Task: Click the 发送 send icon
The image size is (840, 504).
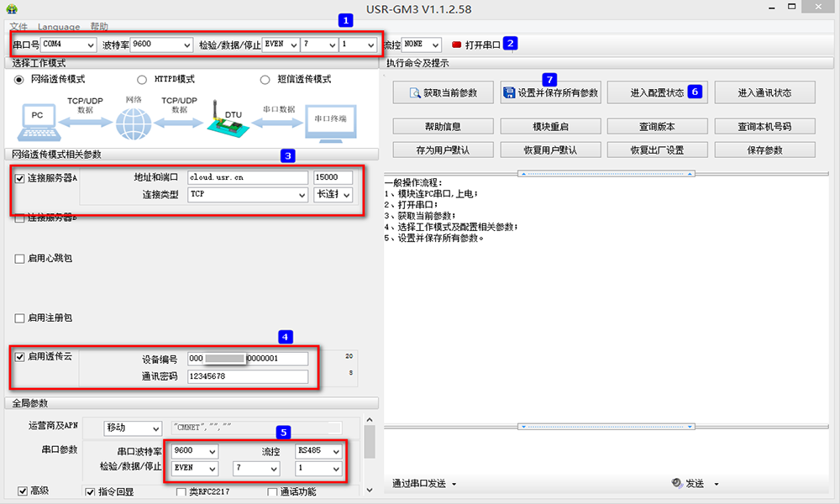Action: pyautogui.click(x=677, y=484)
